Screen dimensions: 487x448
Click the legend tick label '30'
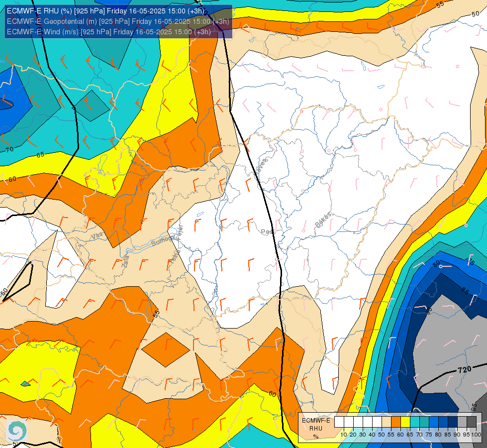click(363, 435)
